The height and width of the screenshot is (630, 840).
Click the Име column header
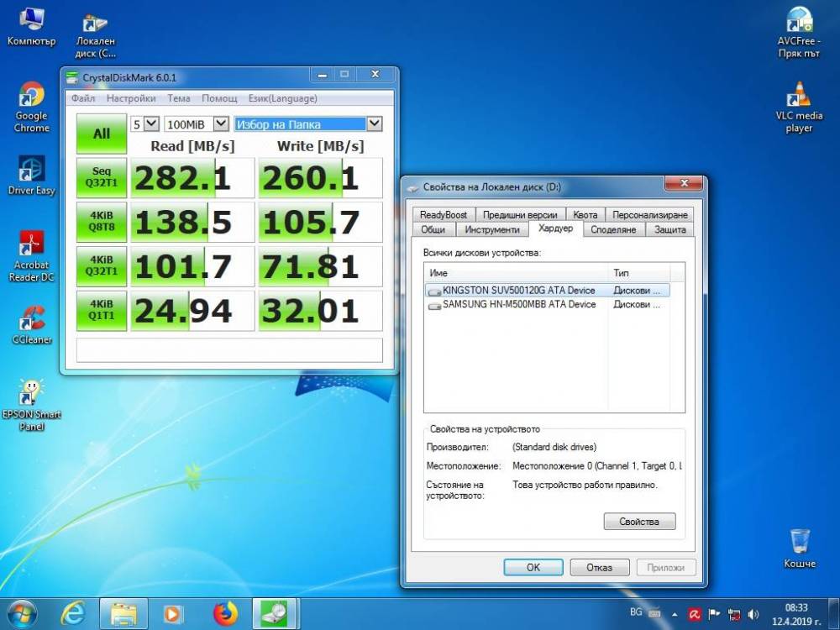point(517,273)
